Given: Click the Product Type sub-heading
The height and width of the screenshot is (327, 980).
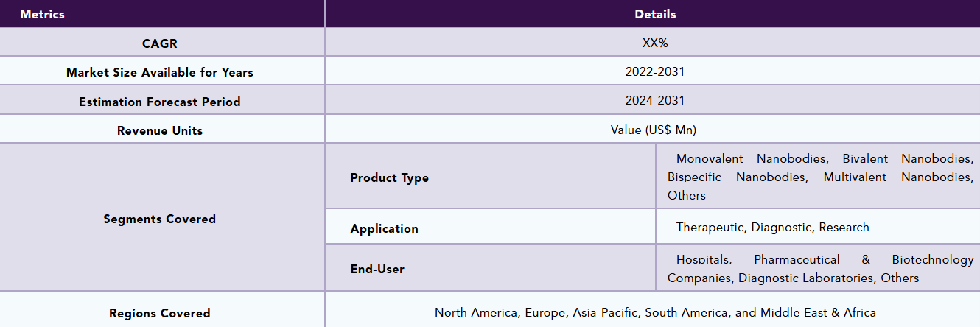Looking at the screenshot, I should click(389, 177).
